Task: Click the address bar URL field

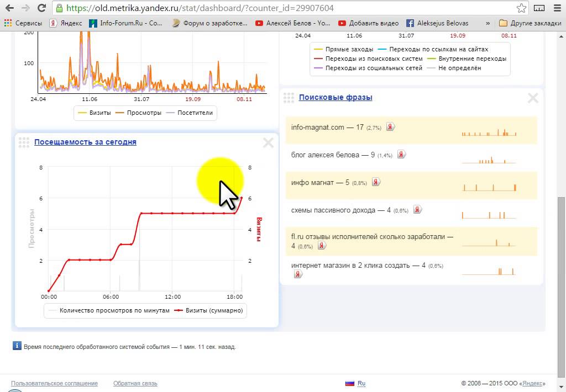Action: tap(291, 8)
